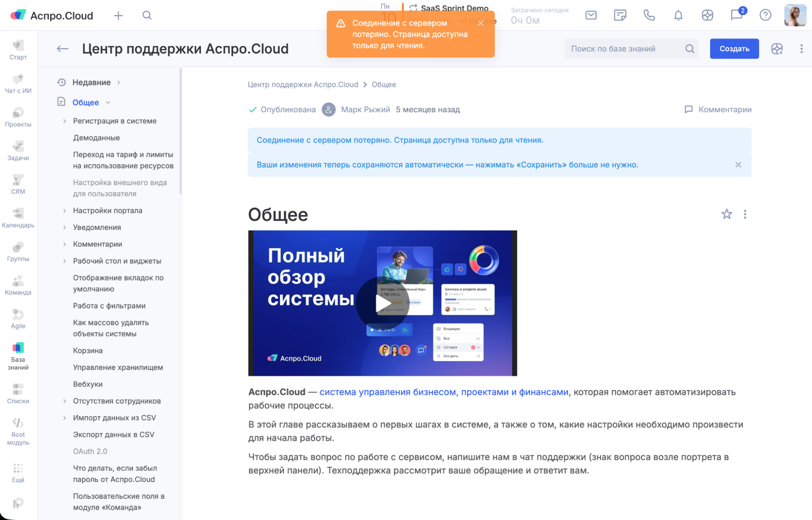The height and width of the screenshot is (520, 812).
Task: Open the gear icon beside Создать
Action: coord(777,49)
